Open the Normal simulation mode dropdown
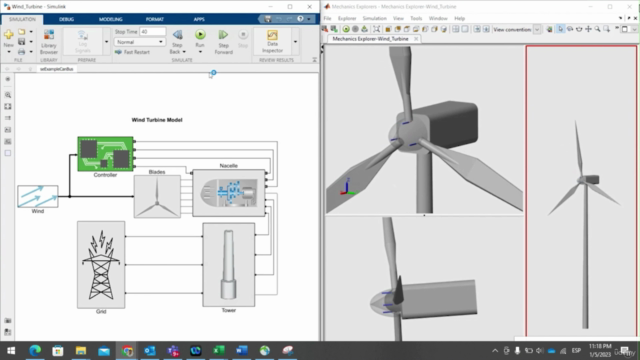This screenshot has width=640, height=360. [x=140, y=42]
